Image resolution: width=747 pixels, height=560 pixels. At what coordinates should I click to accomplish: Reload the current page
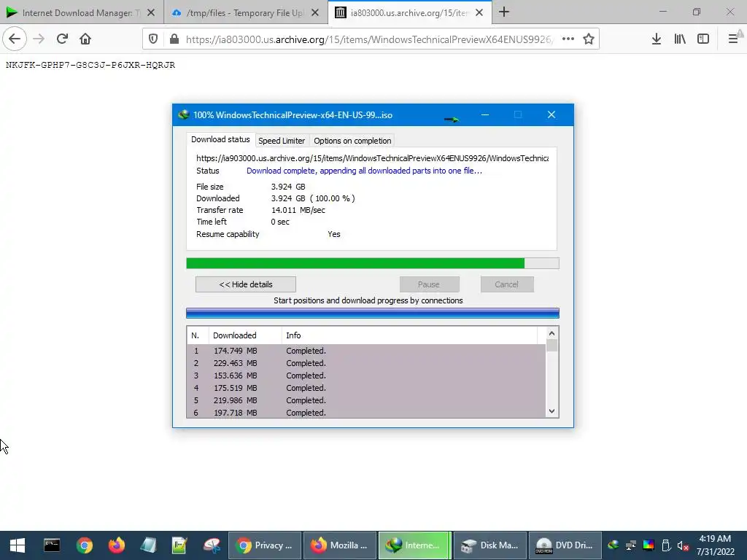click(62, 39)
